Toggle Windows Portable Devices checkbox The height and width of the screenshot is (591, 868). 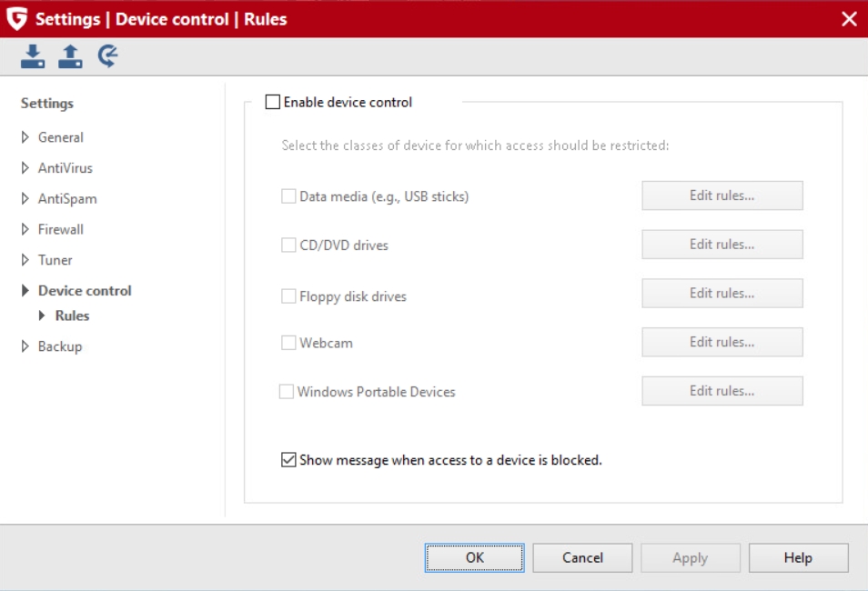[287, 392]
